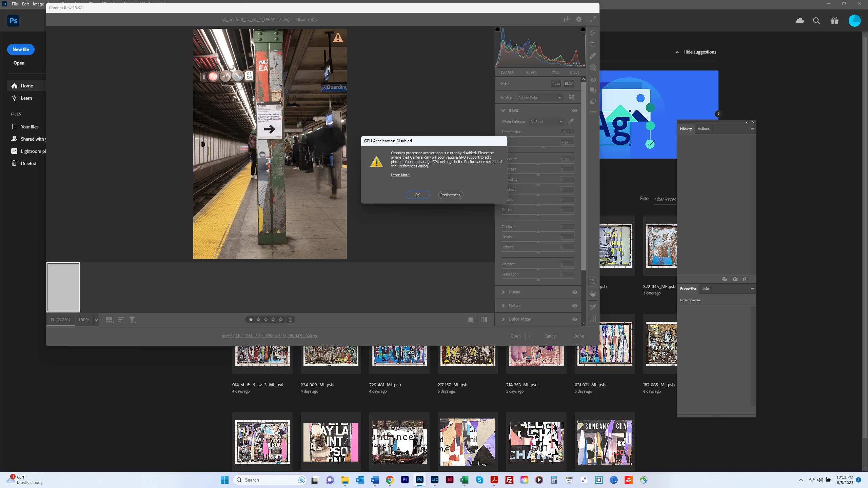Click OK in GPU Acceleration dialog
The height and width of the screenshot is (488, 868).
coord(417,195)
